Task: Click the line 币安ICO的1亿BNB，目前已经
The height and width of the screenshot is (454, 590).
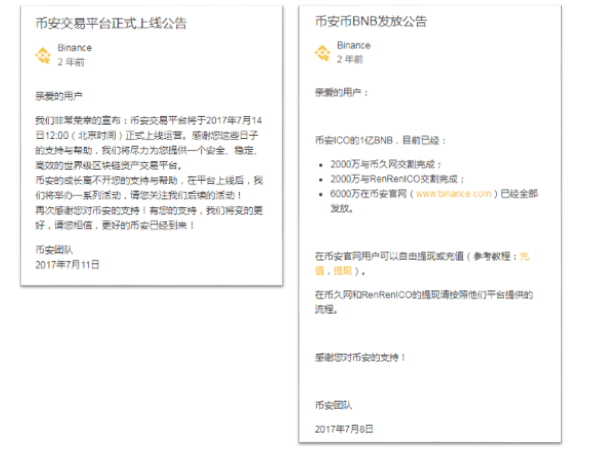Action: [380, 141]
